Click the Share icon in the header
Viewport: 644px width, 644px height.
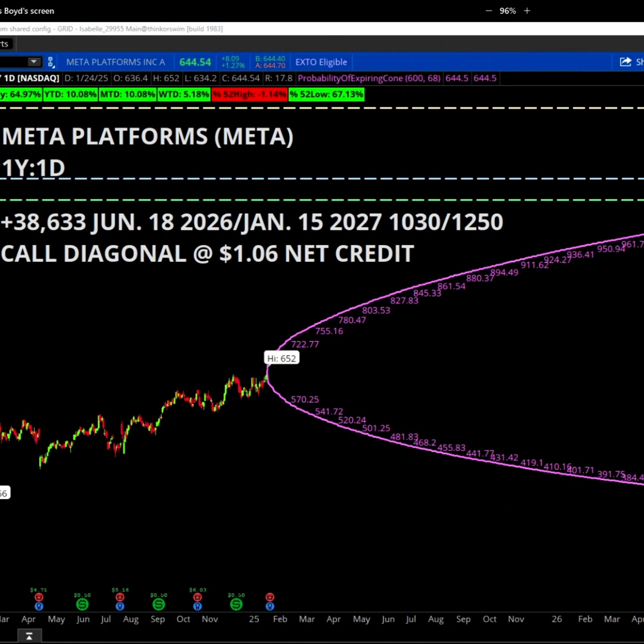click(x=625, y=62)
